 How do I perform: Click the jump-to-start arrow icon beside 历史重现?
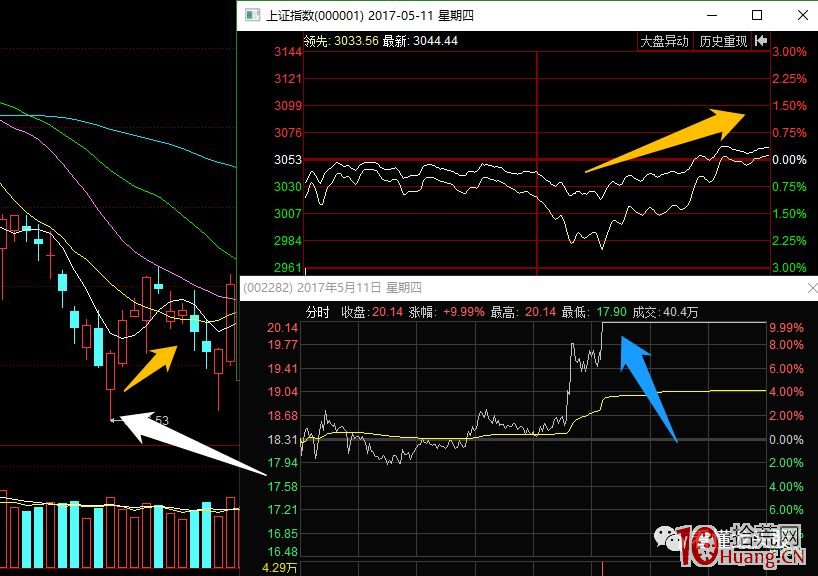761,41
